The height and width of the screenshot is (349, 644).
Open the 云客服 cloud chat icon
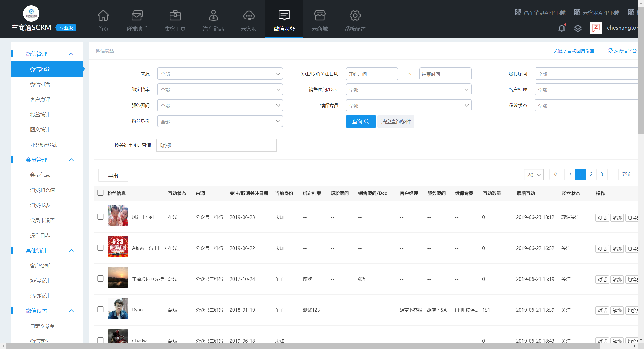[x=249, y=16]
